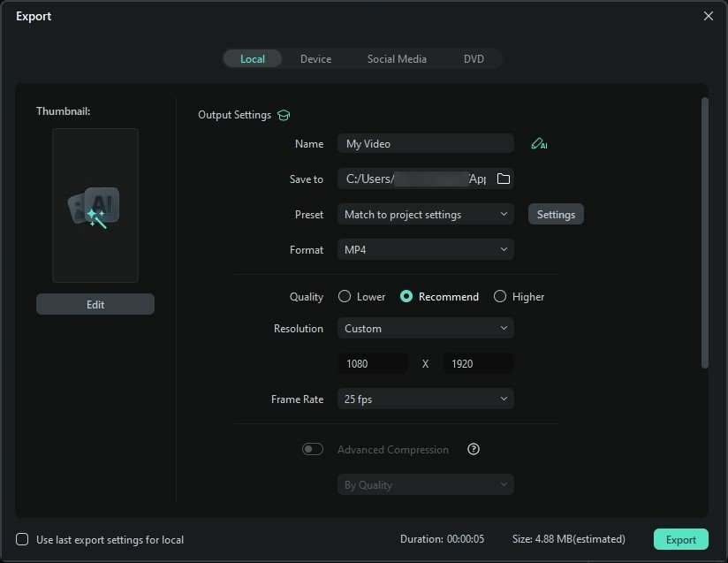Open the Frame Rate 25 fps dropdown
This screenshot has width=728, height=563.
click(425, 399)
